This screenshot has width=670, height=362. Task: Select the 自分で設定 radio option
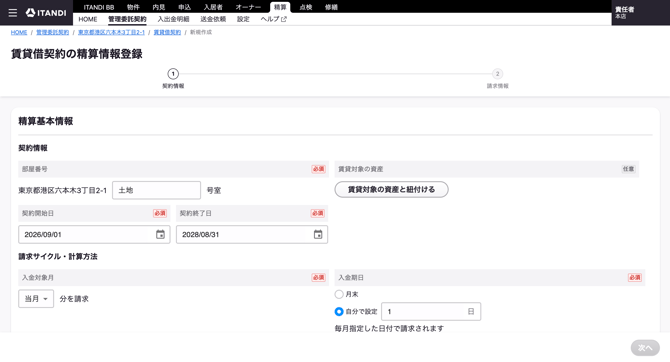click(x=339, y=312)
